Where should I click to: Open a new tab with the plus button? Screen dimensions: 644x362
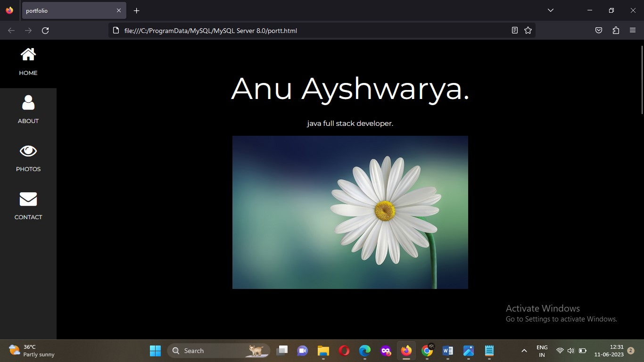coord(136,10)
